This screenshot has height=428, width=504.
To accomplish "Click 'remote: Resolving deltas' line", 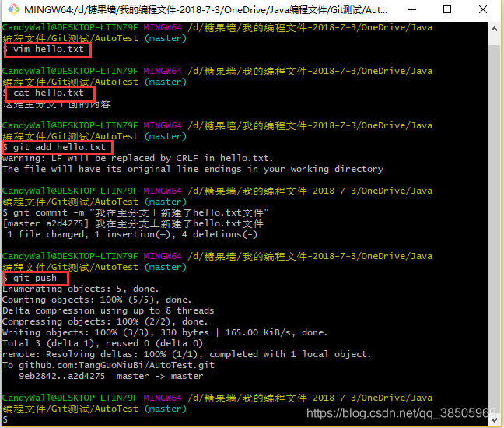I will (187, 355).
